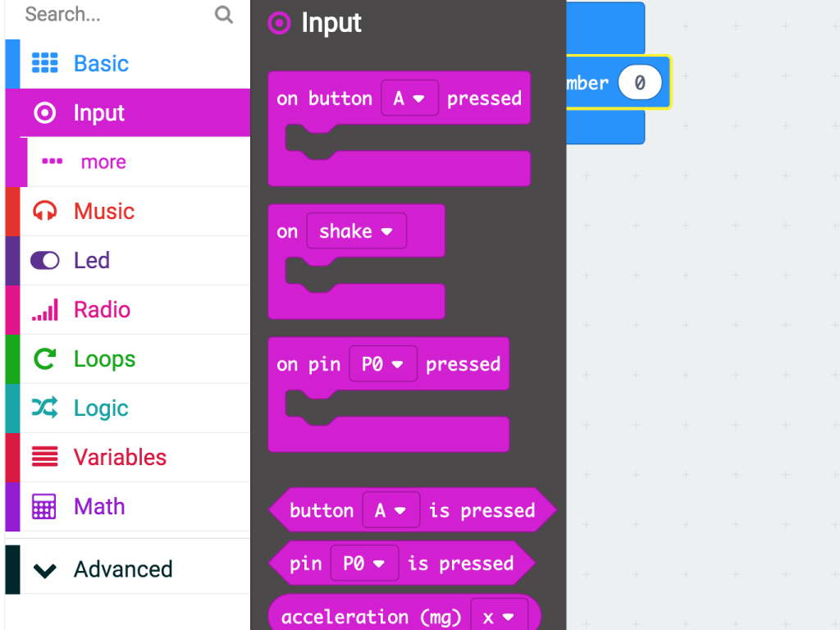This screenshot has width=840, height=630.
Task: Click the search magnifier icon
Action: 223,15
